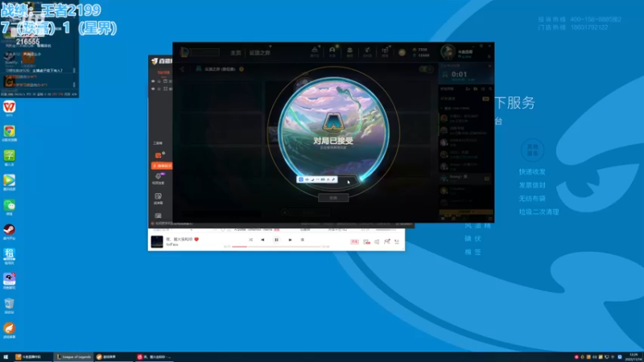This screenshot has height=362, width=644.
Task: Open the volume icon in music player
Action: (377, 242)
